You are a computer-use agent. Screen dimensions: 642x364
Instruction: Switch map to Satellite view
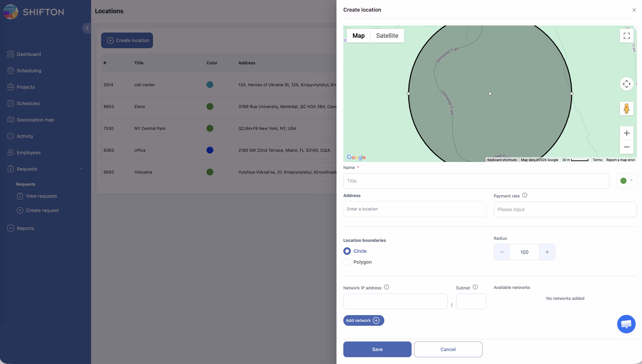click(x=387, y=36)
